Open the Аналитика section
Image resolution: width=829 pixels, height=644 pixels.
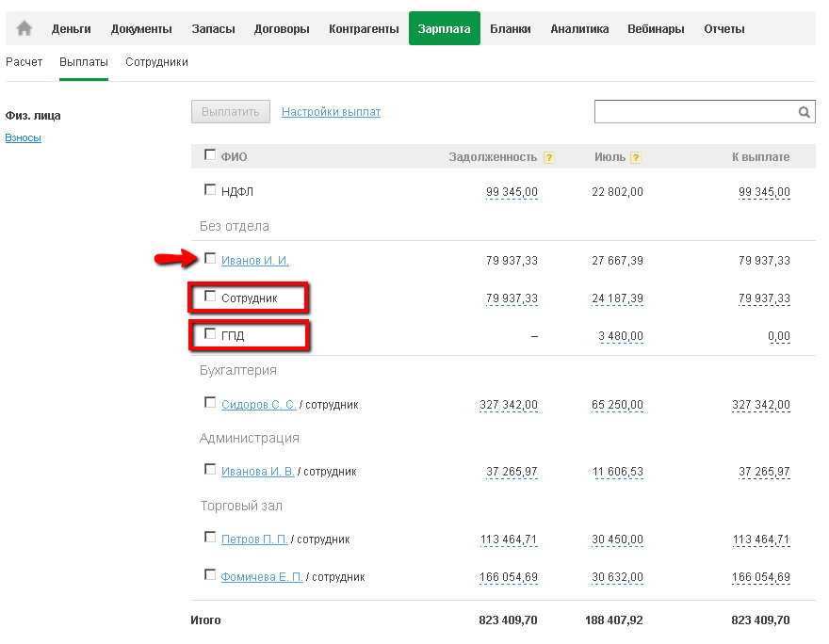point(579,29)
